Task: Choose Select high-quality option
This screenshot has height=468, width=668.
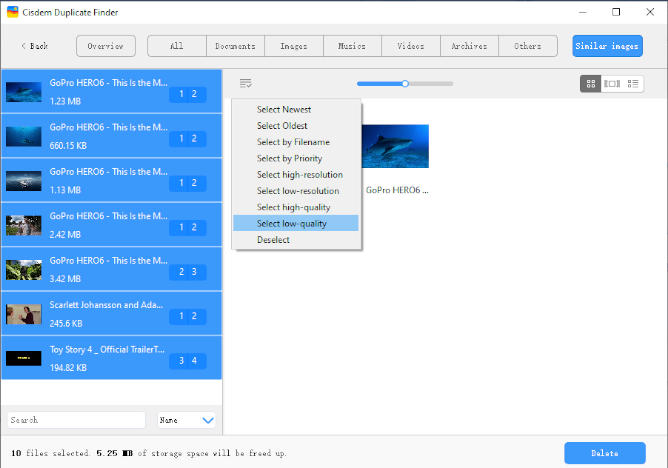Action: 296,207
